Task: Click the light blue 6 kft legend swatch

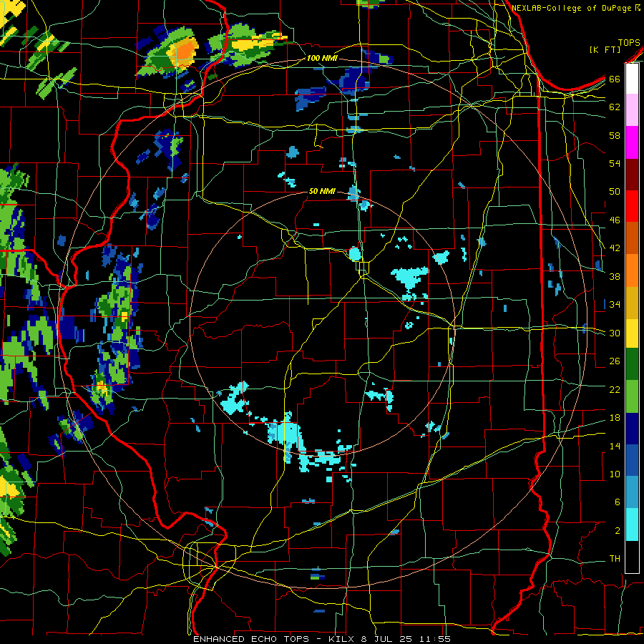Action: [x=632, y=492]
